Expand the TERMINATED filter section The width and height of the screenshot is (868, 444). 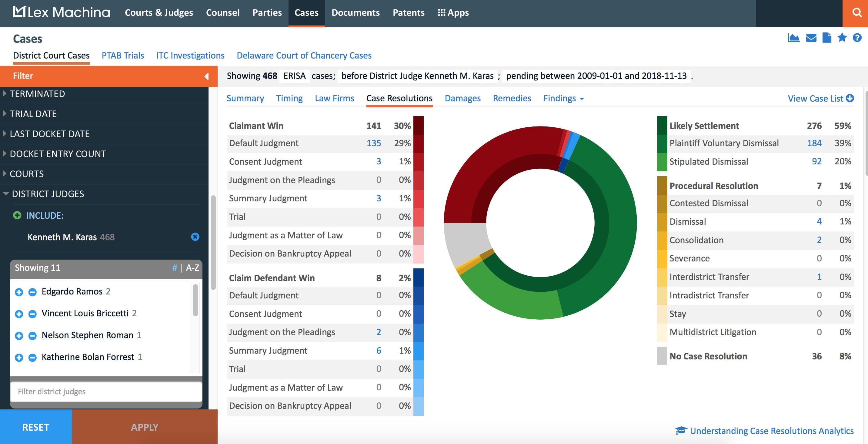(37, 94)
